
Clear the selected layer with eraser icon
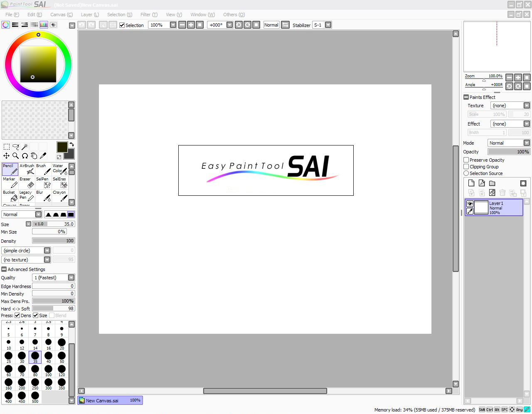coord(492,192)
